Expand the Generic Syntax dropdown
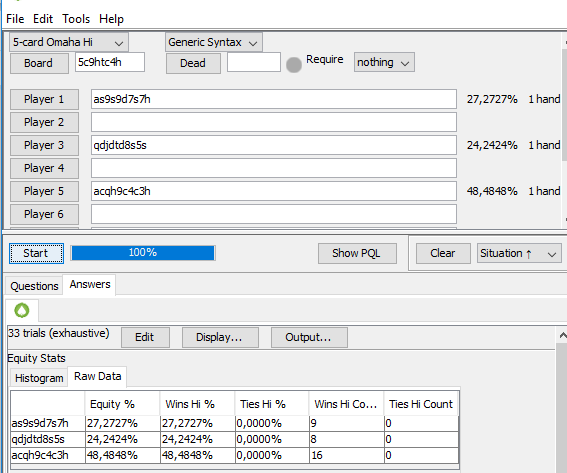567x473 pixels. tap(213, 42)
